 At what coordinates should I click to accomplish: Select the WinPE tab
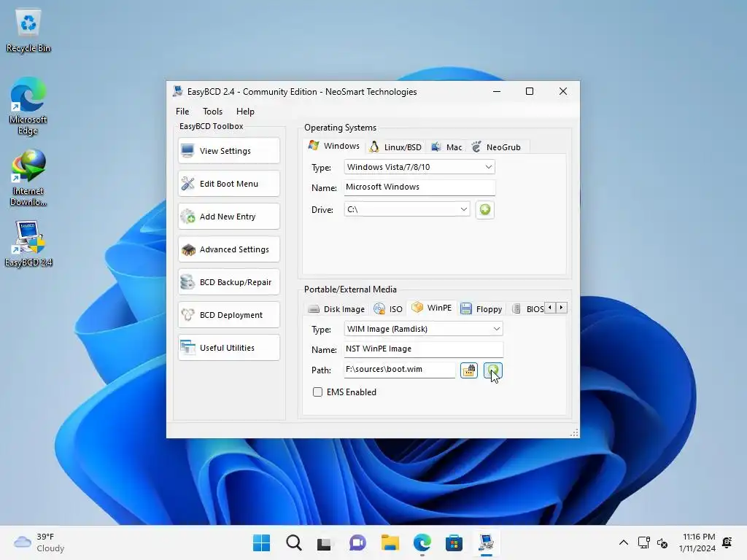(432, 308)
